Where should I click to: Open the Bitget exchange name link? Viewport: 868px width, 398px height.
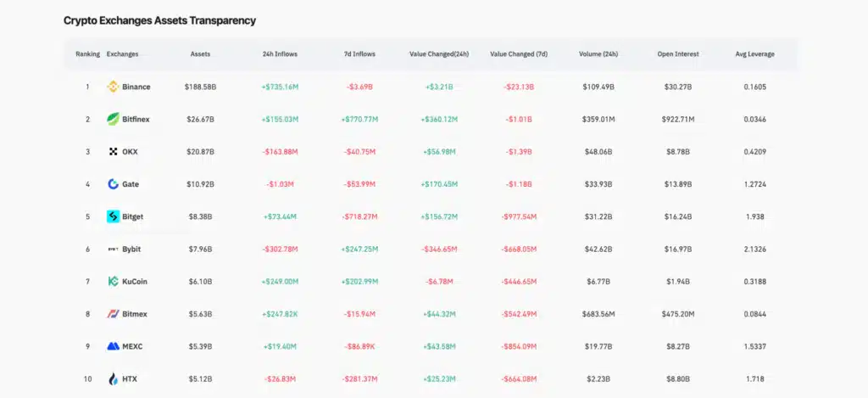click(x=133, y=216)
